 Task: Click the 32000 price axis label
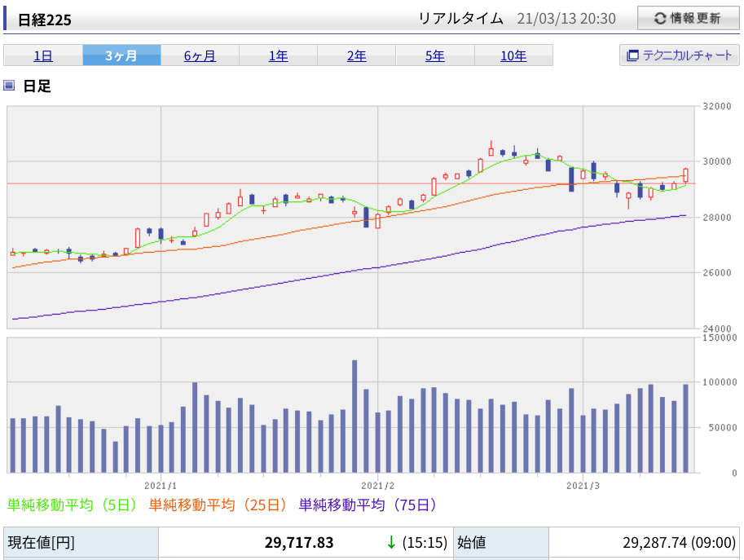pyautogui.click(x=717, y=106)
